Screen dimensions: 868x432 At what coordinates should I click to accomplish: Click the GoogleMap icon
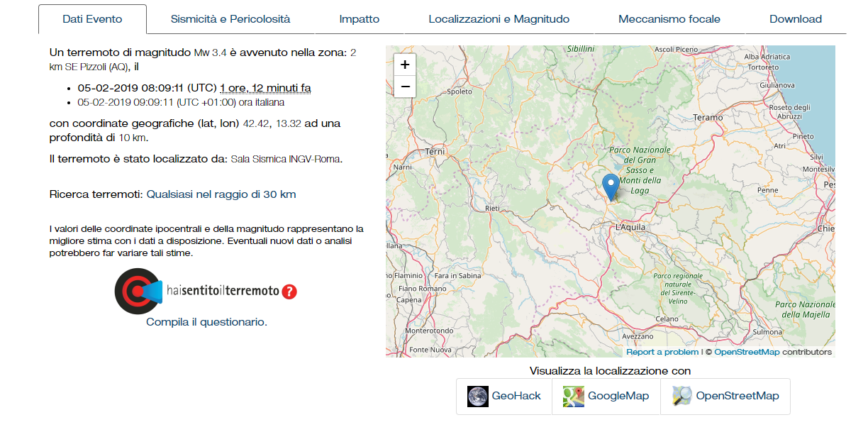[573, 396]
